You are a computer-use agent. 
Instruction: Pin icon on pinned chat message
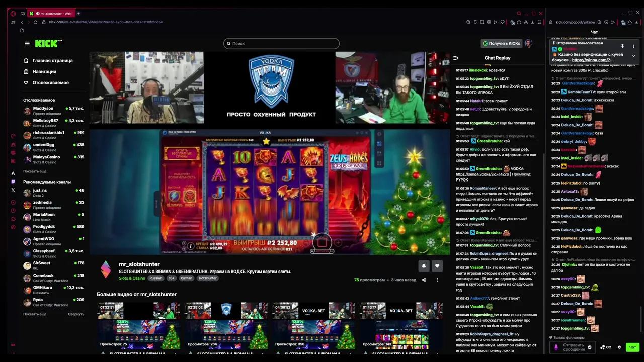(622, 46)
